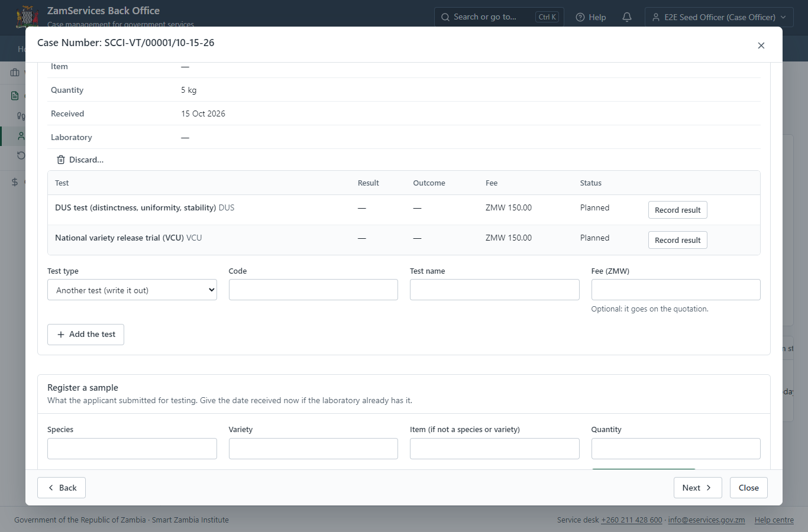Click the Search or go to box

499,17
